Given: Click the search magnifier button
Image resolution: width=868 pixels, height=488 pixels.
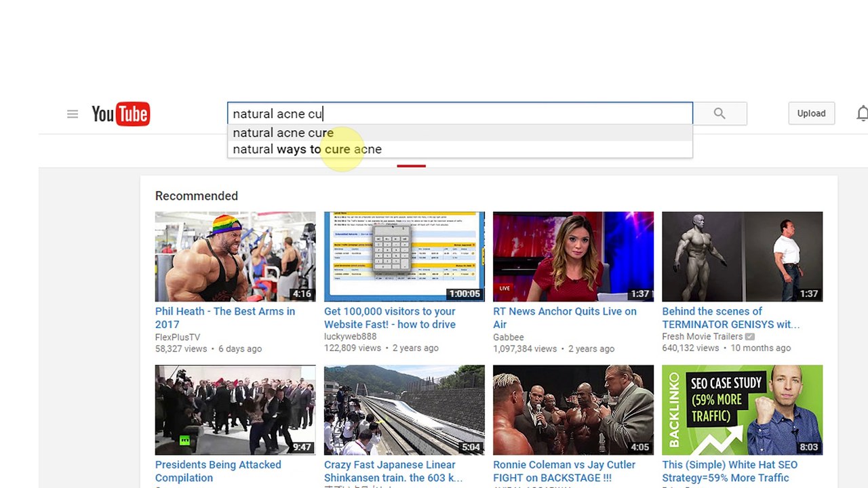Looking at the screenshot, I should (x=719, y=113).
